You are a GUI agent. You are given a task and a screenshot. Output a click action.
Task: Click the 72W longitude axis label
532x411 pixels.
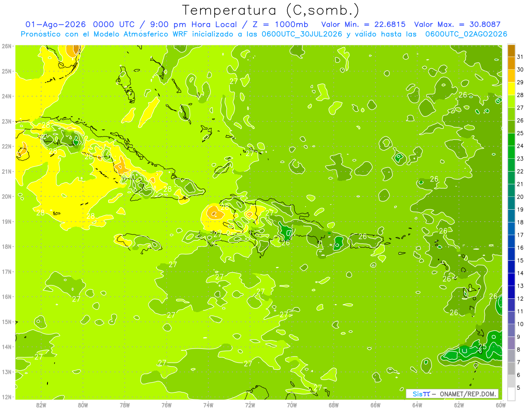point(250,405)
